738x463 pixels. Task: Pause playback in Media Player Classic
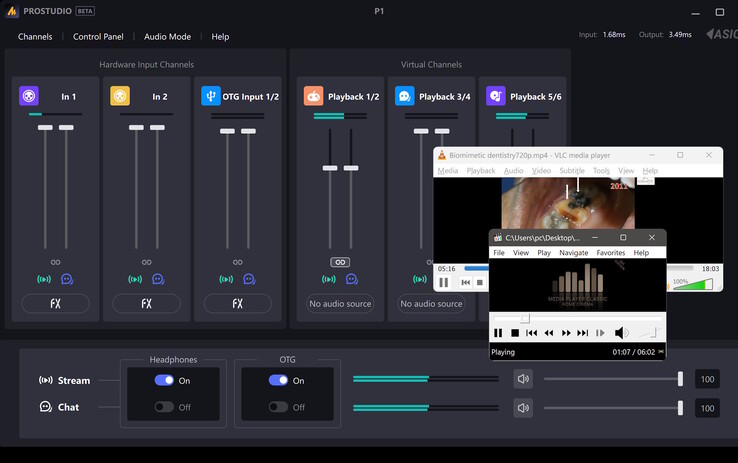point(498,333)
